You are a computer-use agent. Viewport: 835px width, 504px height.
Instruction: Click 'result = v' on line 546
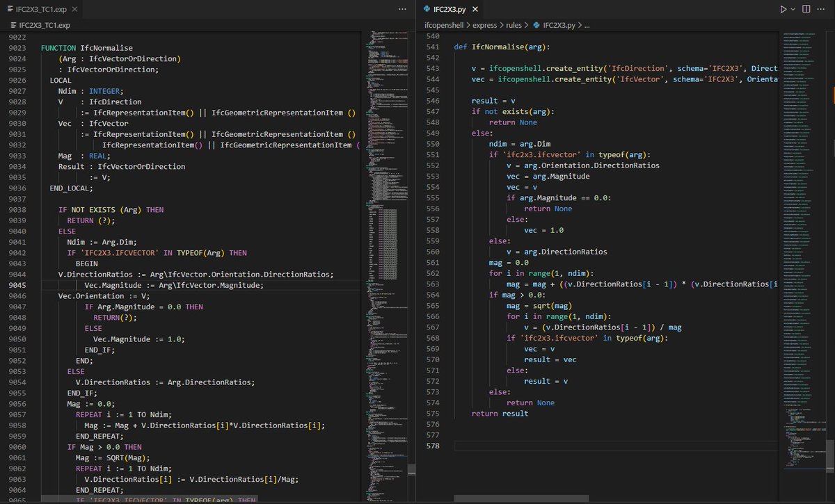(493, 101)
